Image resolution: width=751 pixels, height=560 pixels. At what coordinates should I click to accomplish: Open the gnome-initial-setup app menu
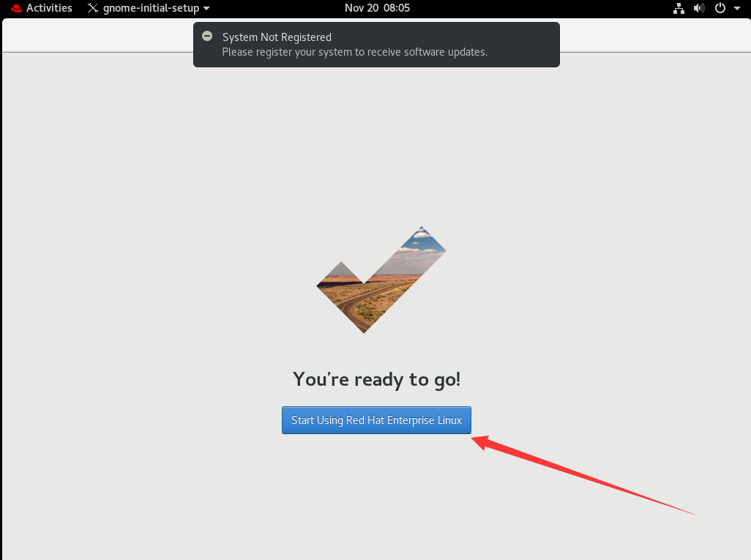coord(149,8)
